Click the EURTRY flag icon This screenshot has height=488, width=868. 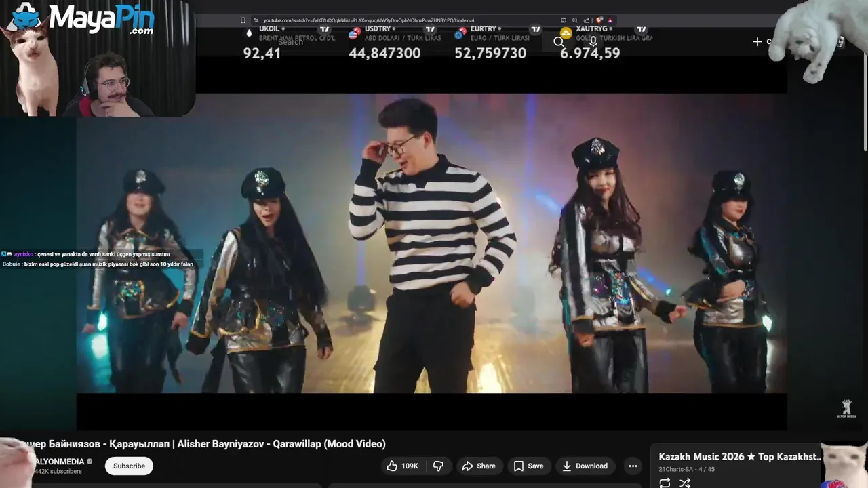[x=460, y=33]
